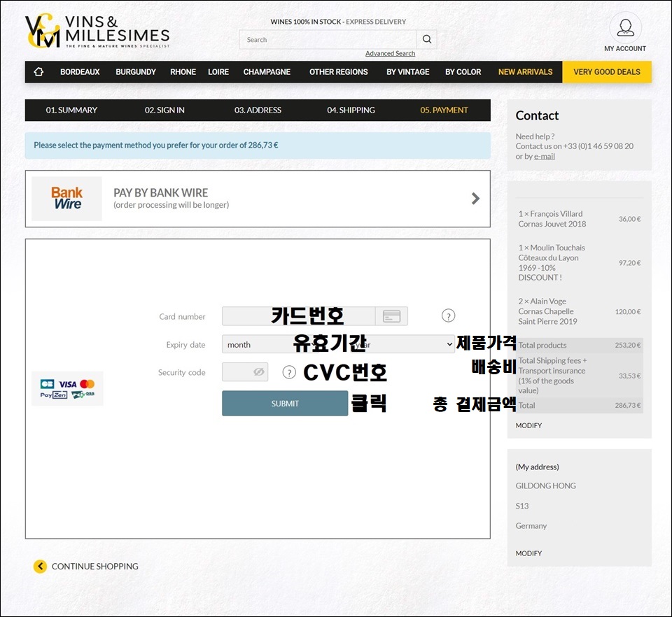Open New Arrivals page
Screen dimensions: 672x617
point(526,72)
